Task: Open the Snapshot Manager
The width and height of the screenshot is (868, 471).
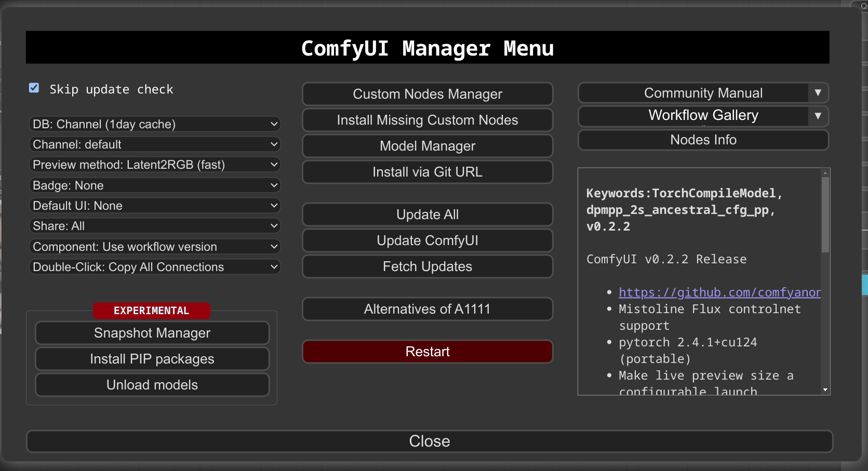Action: tap(152, 333)
